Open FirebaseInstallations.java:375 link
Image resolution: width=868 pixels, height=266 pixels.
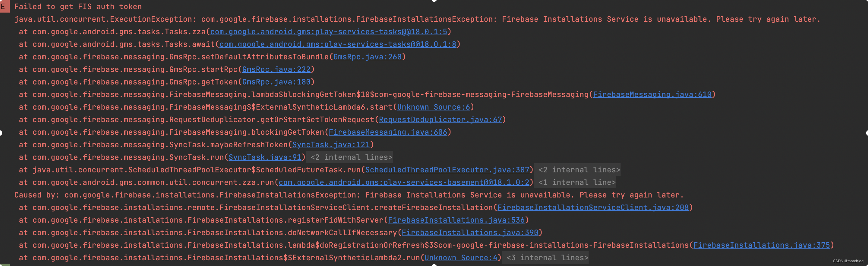click(x=761, y=245)
